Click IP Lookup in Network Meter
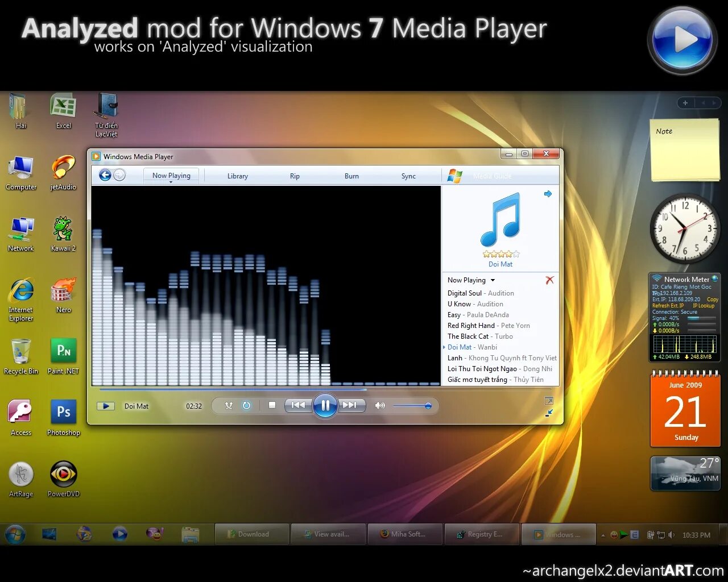 click(x=704, y=306)
